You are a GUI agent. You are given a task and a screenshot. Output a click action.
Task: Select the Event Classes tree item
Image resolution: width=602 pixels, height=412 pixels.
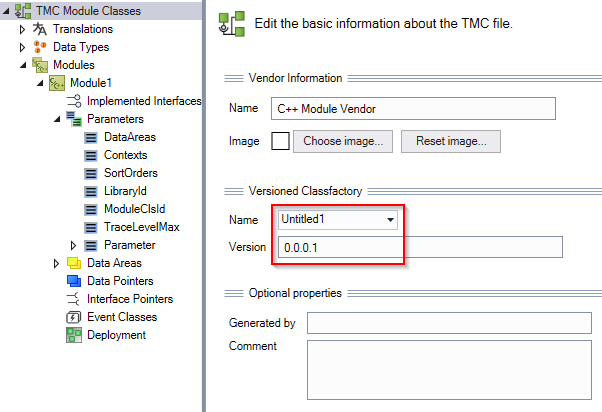[x=122, y=317]
